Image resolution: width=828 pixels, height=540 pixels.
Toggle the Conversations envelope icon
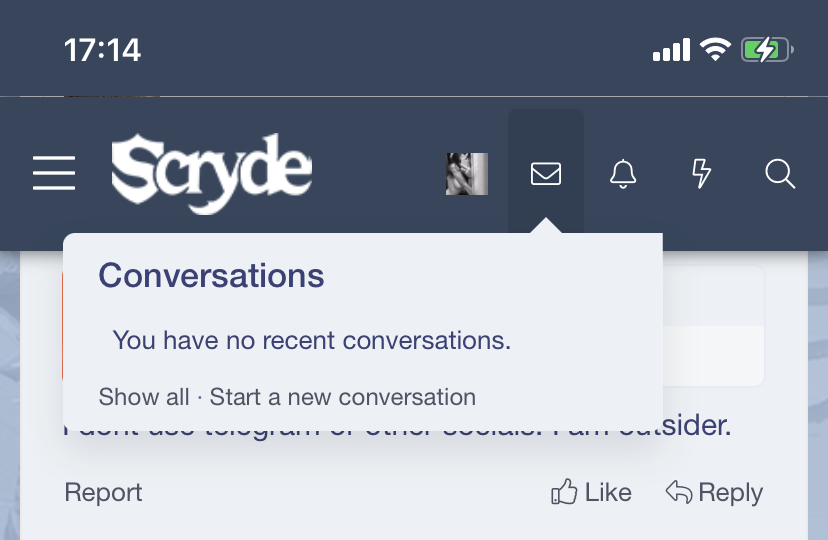pos(545,174)
